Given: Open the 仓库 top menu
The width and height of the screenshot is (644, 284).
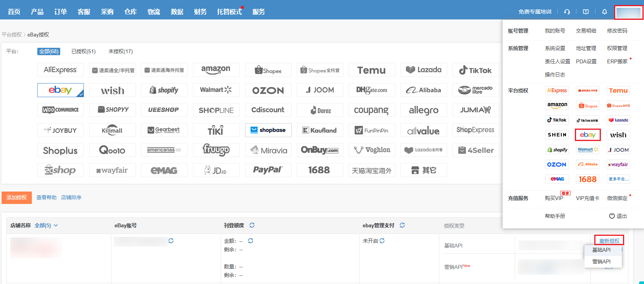Looking at the screenshot, I should click(131, 12).
